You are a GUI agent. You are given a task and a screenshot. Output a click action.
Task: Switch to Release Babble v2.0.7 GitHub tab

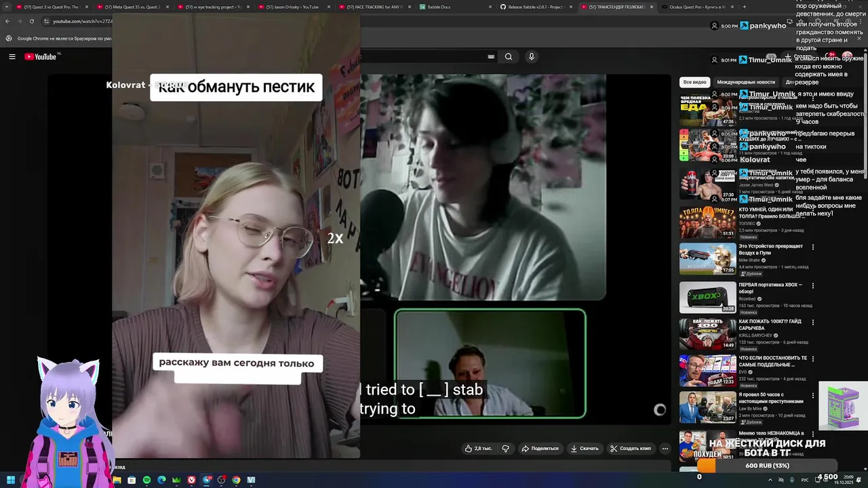(536, 7)
